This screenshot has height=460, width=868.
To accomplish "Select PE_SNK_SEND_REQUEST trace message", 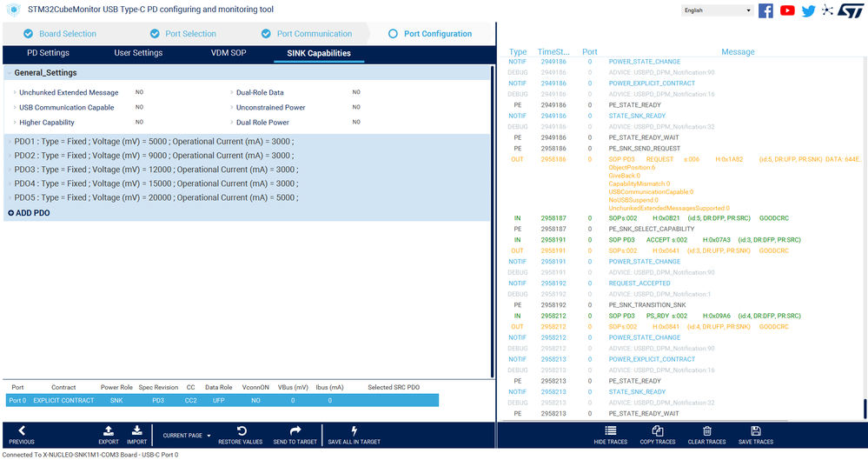I will point(645,149).
